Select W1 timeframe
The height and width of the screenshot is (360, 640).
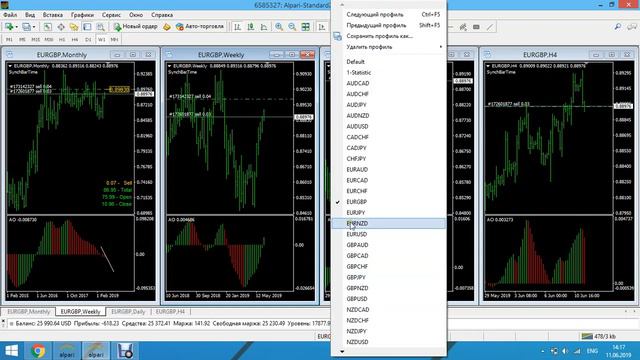[102, 40]
